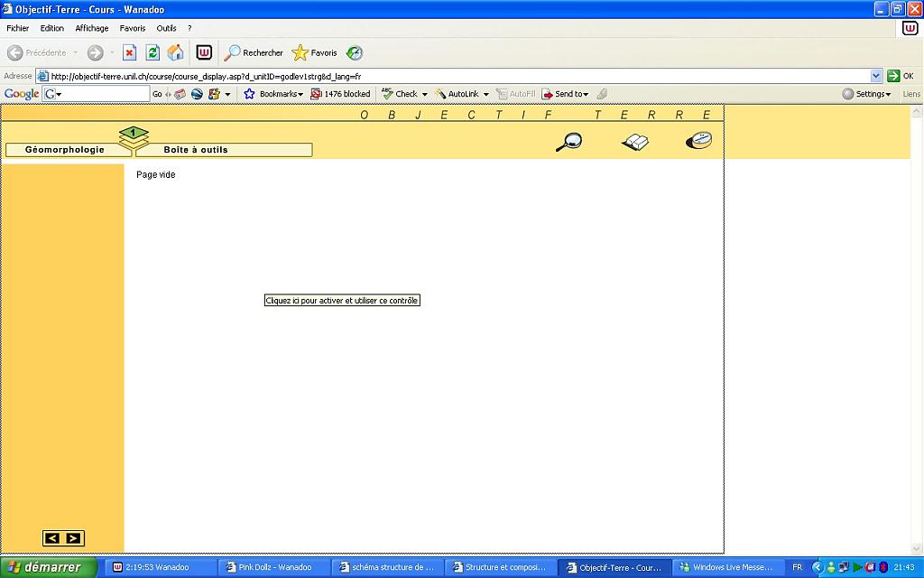Image resolution: width=924 pixels, height=578 pixels.
Task: Click the Messenger buddy tray icon
Action: 831,567
